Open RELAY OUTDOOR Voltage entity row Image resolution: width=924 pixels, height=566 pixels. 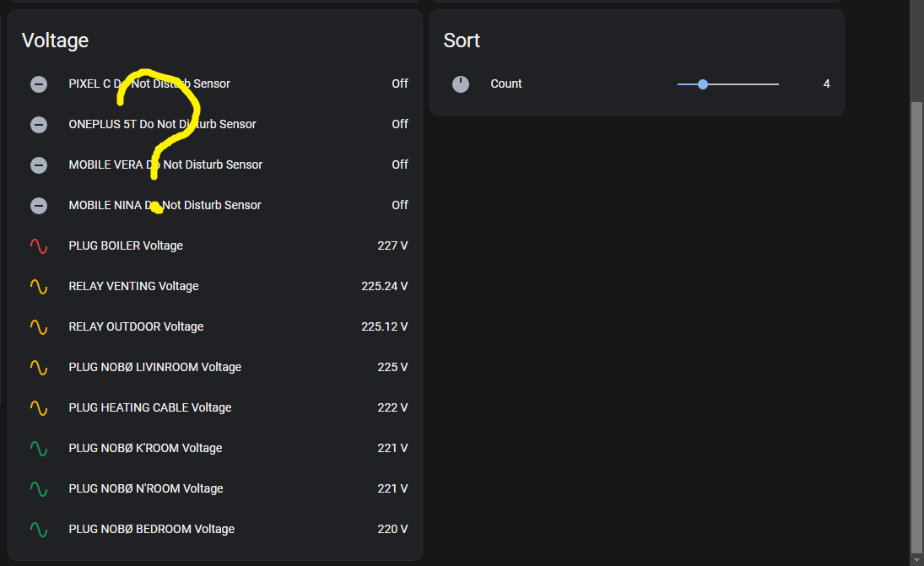pyautogui.click(x=136, y=326)
